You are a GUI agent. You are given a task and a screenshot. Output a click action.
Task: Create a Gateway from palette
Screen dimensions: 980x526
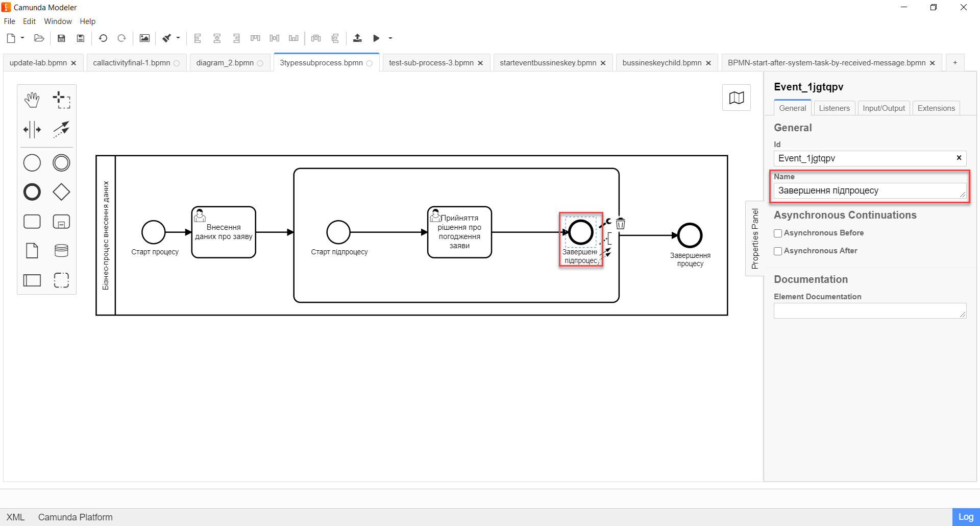point(61,192)
